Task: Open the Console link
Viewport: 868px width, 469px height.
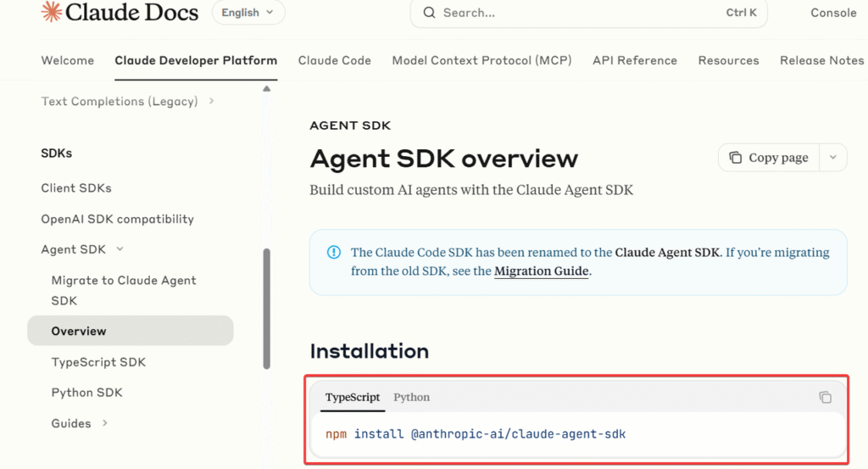Action: coord(832,13)
